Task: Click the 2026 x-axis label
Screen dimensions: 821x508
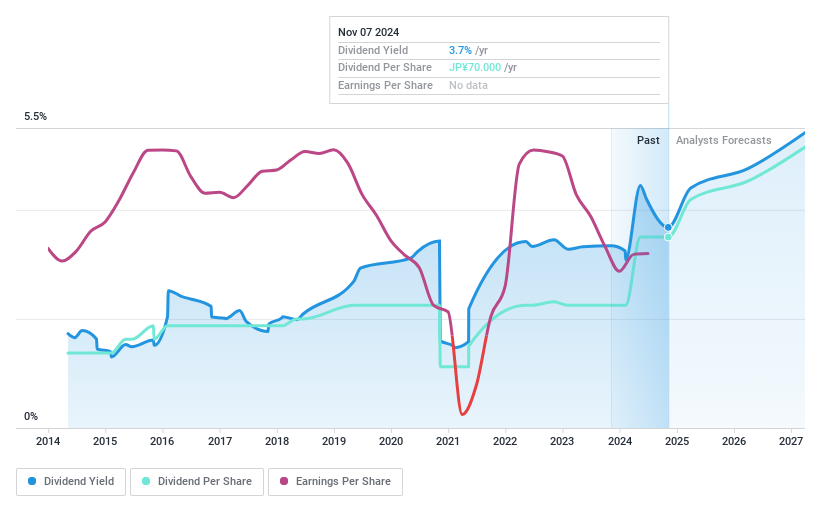Action: tap(734, 441)
